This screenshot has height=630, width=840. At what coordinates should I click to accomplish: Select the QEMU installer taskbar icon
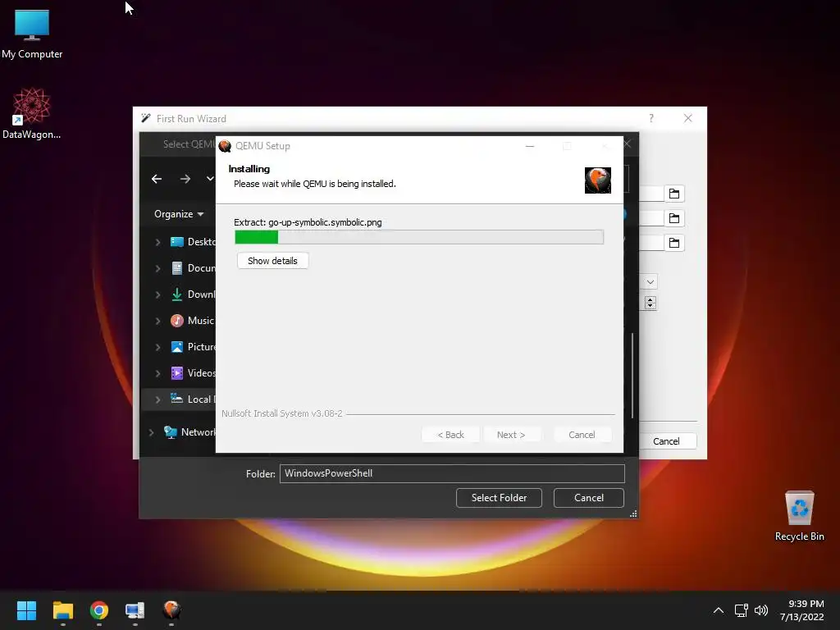[171, 609]
